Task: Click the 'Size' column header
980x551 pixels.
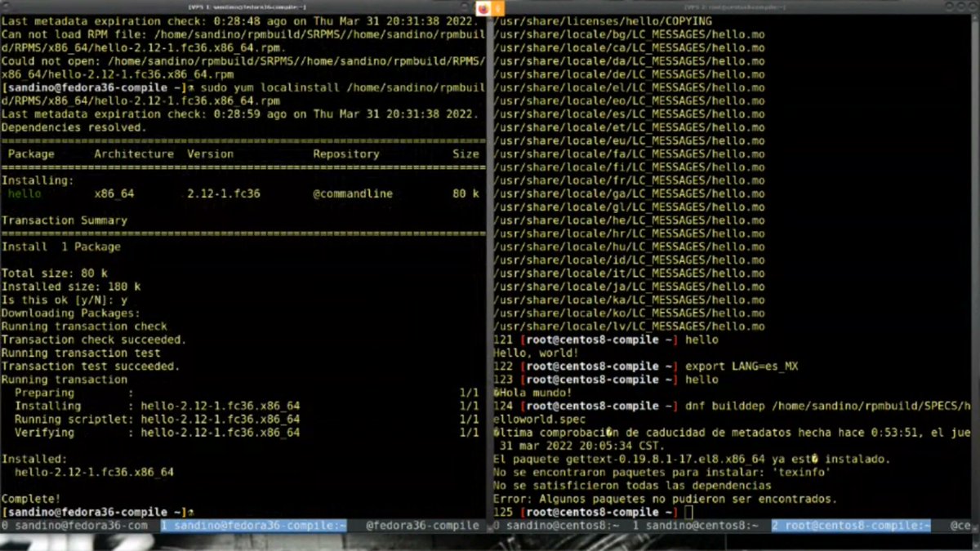Action: [466, 154]
